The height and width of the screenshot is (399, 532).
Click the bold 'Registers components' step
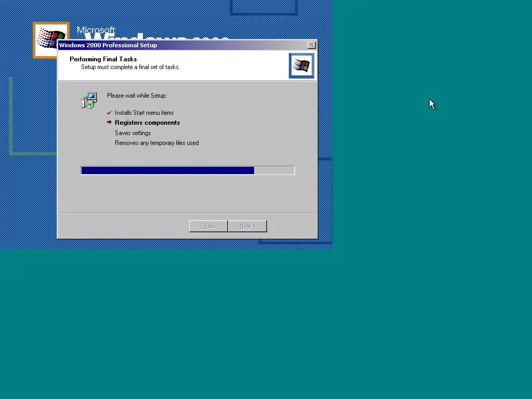147,123
